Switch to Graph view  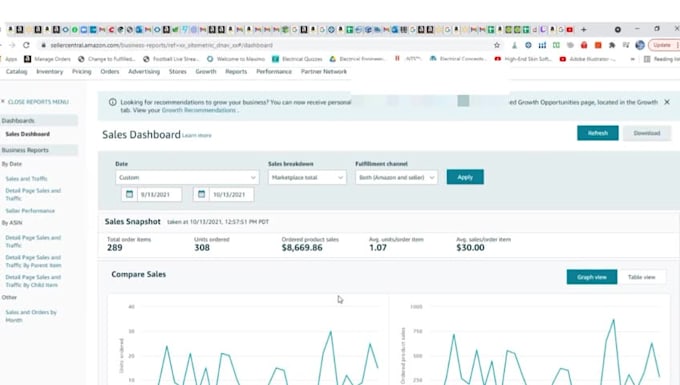tap(592, 277)
